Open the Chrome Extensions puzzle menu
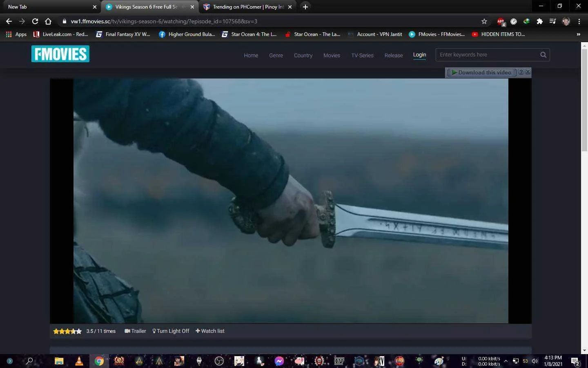This screenshot has height=368, width=588. click(x=540, y=21)
